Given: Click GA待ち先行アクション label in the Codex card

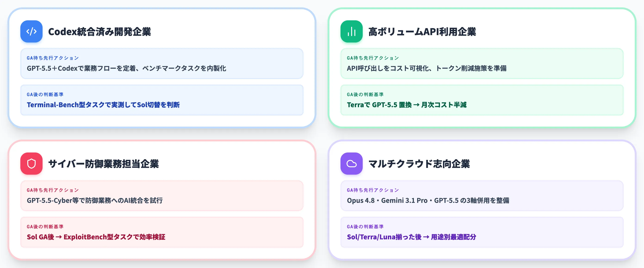Looking at the screenshot, I should [53, 58].
